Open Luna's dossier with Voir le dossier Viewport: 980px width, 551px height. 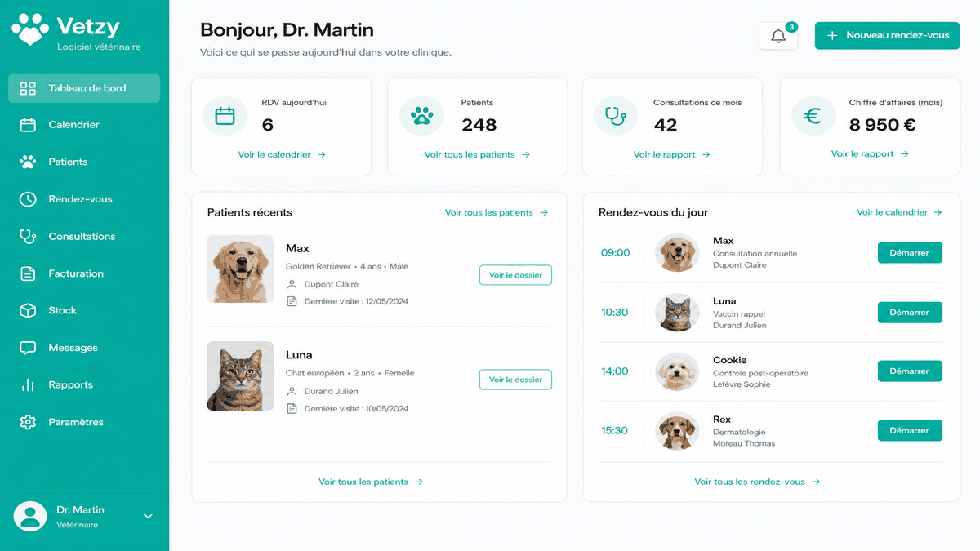point(515,380)
